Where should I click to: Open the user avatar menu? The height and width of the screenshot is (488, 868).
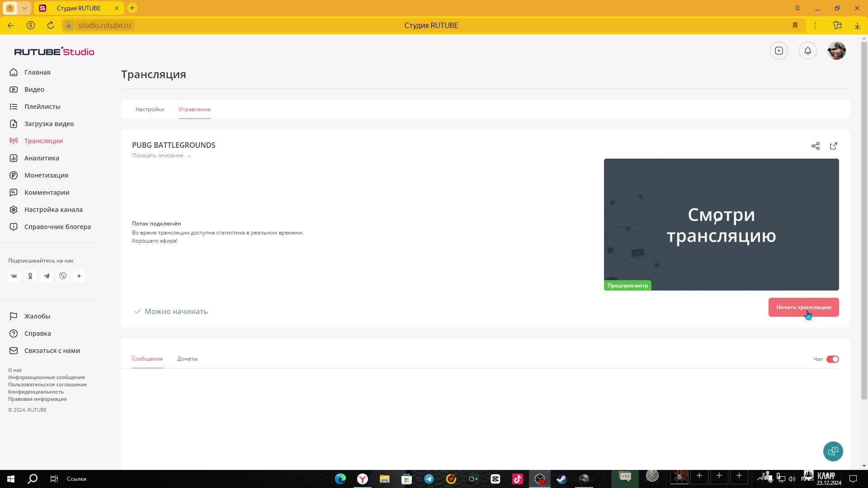click(x=836, y=51)
